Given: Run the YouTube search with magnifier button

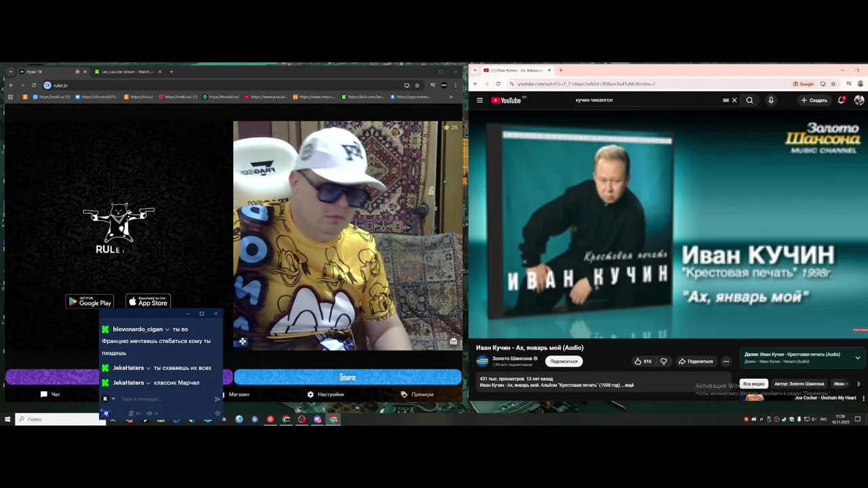Looking at the screenshot, I should 749,100.
